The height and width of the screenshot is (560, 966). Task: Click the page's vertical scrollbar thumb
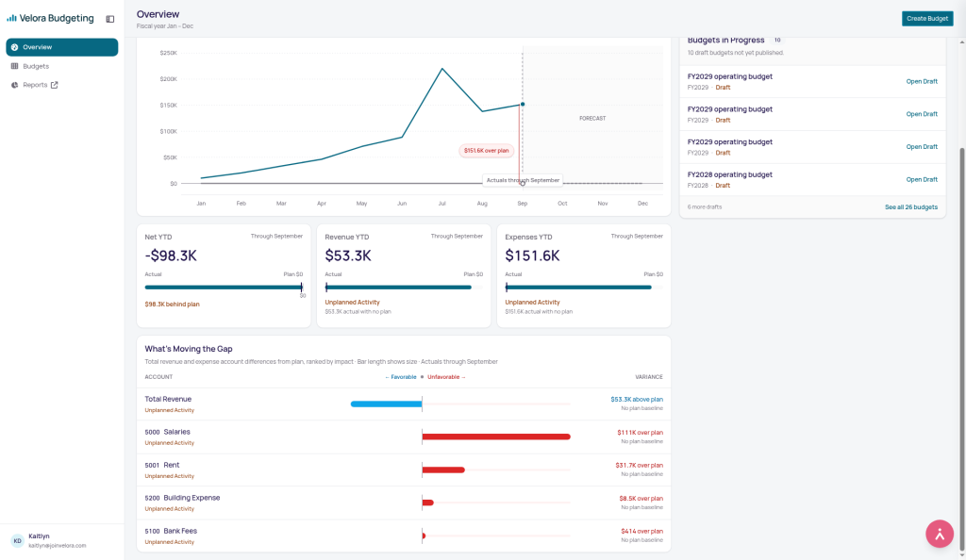pyautogui.click(x=961, y=348)
